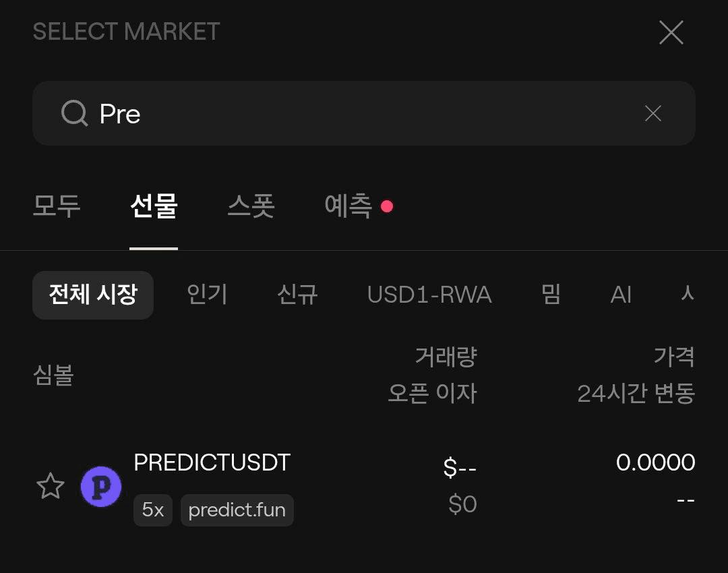Viewport: 728px width, 573px height.
Task: Click the magnifier search icon
Action: (74, 113)
